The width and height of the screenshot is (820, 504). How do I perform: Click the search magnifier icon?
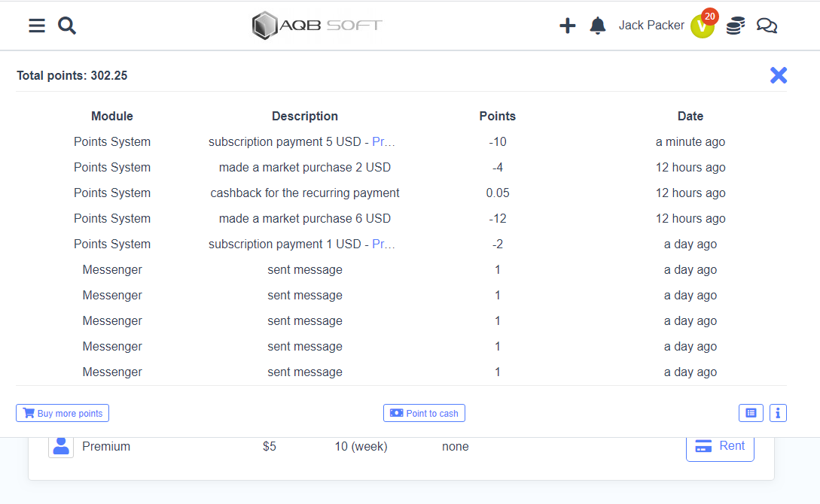pyautogui.click(x=67, y=26)
